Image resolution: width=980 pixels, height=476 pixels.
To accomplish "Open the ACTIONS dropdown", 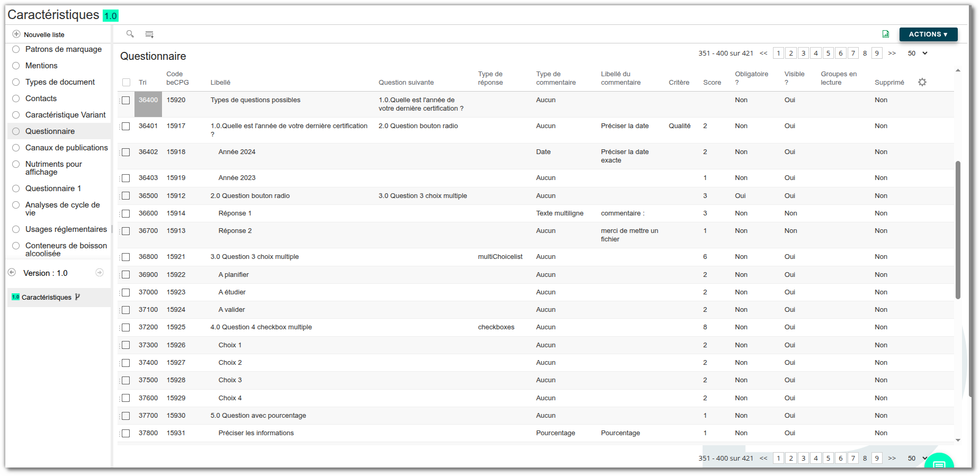I will (x=928, y=34).
